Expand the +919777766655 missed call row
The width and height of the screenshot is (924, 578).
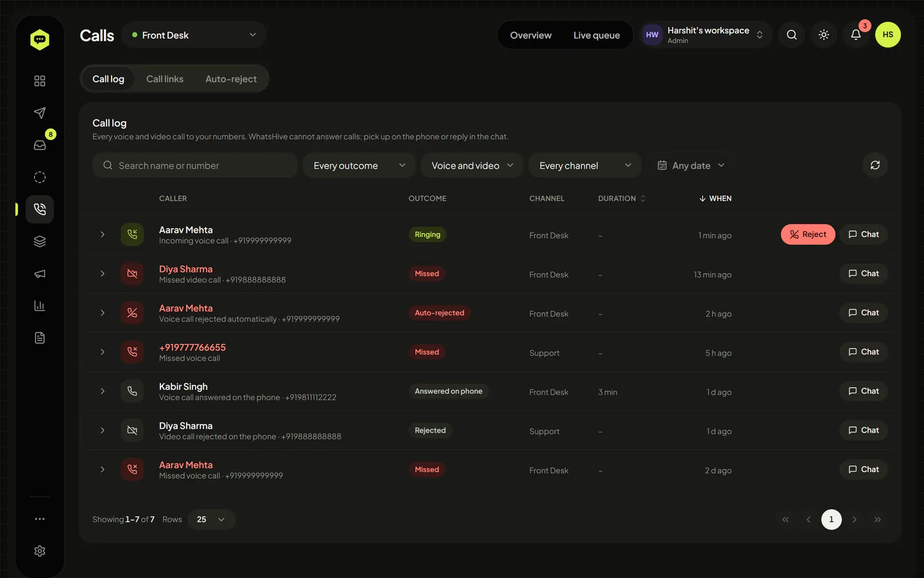(103, 352)
